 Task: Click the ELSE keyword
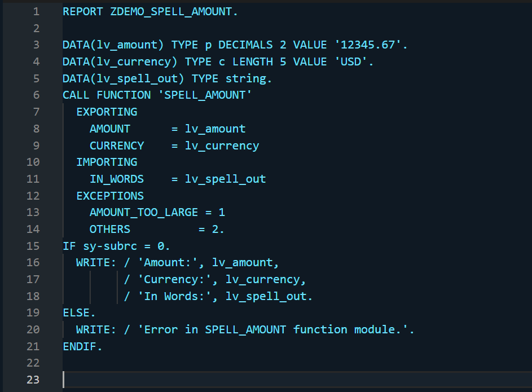[x=79, y=312]
